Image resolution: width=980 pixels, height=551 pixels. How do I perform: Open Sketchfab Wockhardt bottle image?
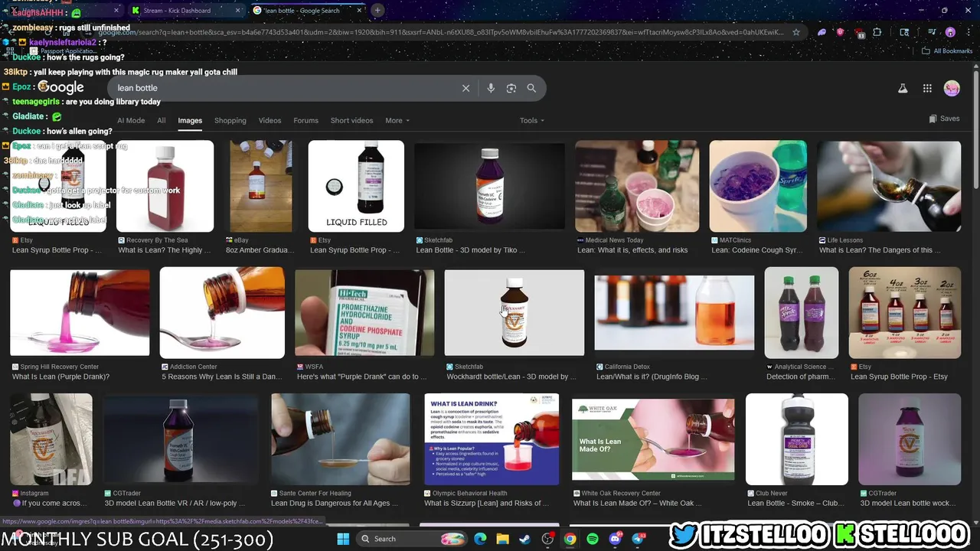tap(514, 312)
